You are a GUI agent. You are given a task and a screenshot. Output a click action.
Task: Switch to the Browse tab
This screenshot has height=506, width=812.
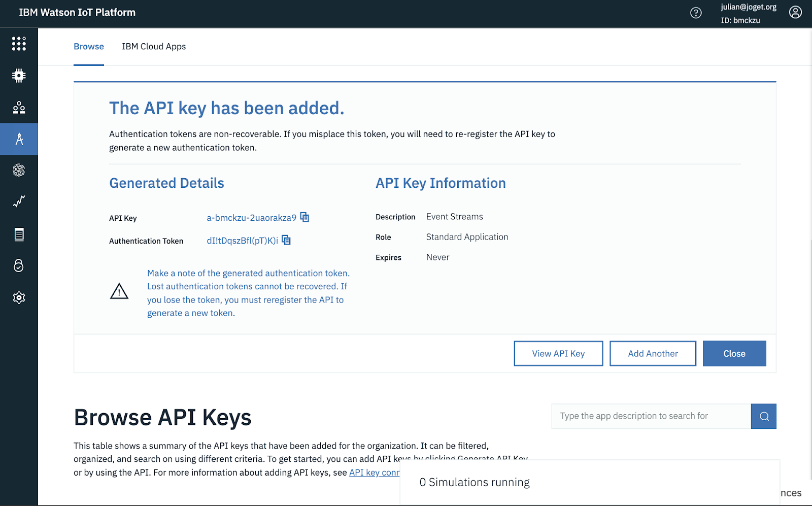(x=89, y=47)
